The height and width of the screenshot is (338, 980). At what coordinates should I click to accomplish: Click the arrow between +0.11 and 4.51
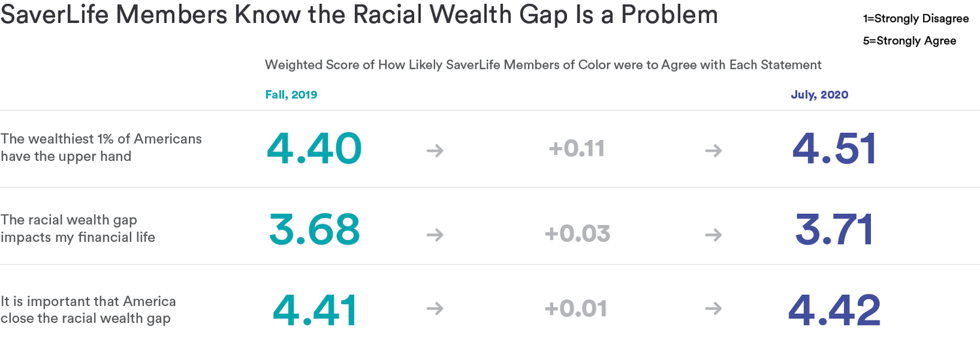pos(713,150)
